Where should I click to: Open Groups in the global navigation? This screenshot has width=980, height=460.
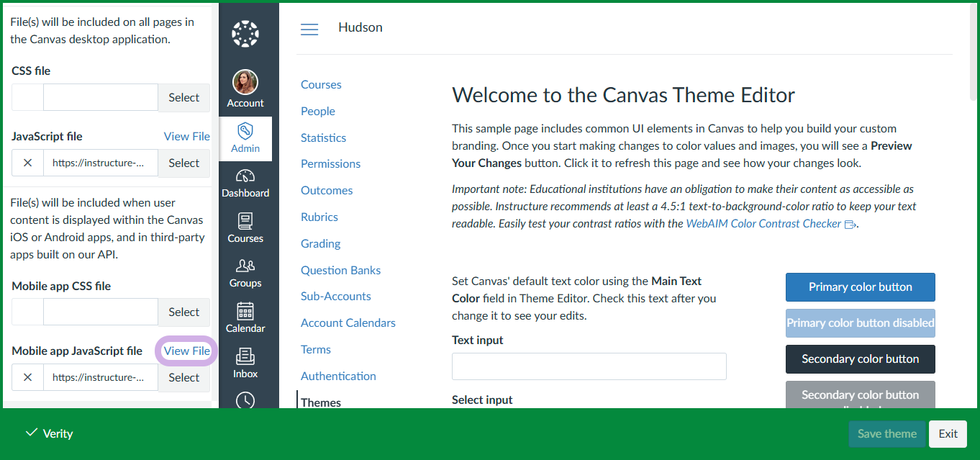(245, 273)
